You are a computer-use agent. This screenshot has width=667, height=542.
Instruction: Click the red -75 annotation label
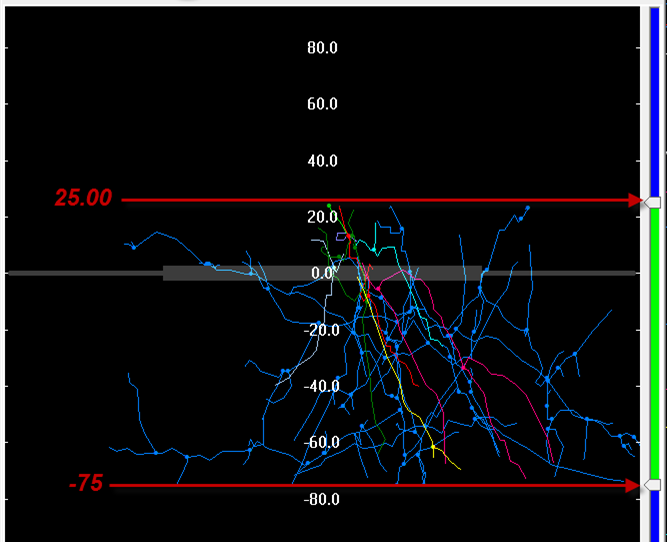pos(85,484)
